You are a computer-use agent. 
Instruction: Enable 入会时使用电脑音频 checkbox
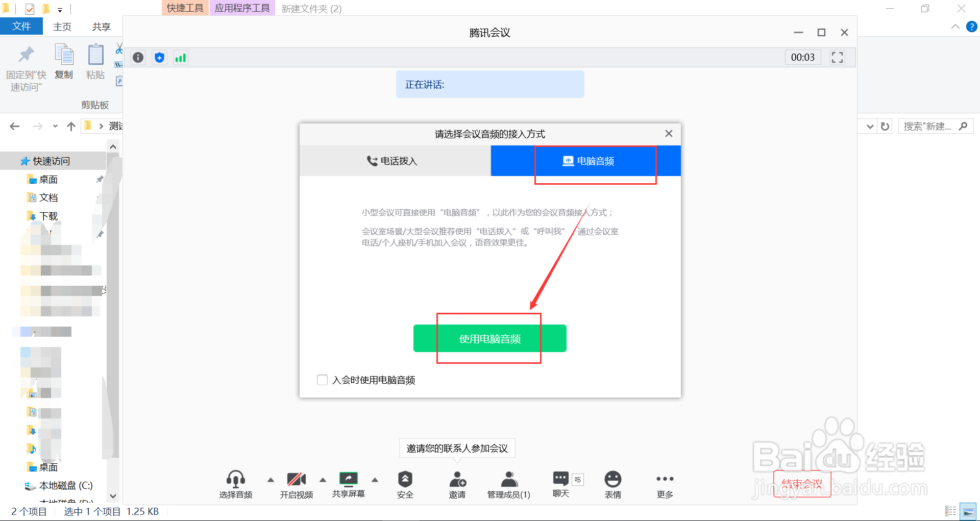tap(322, 380)
